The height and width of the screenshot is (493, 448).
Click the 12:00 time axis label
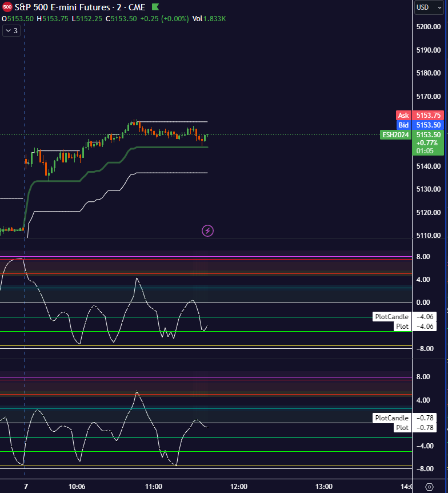239,487
